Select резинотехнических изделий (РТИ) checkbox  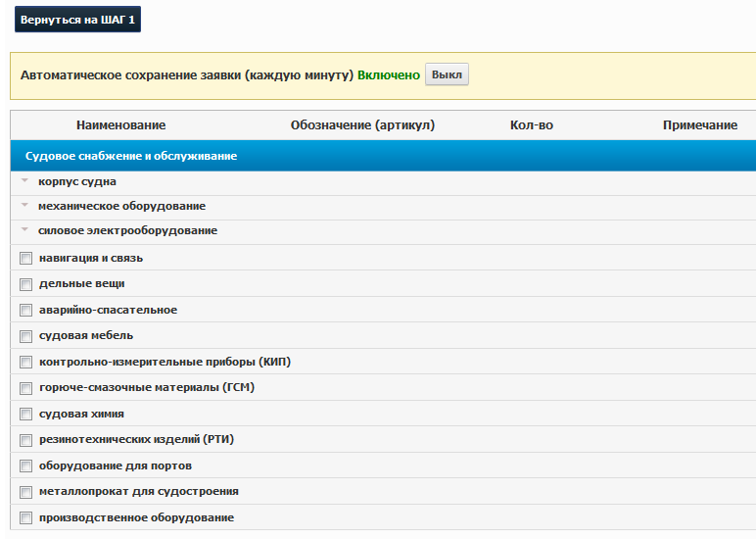coord(26,440)
